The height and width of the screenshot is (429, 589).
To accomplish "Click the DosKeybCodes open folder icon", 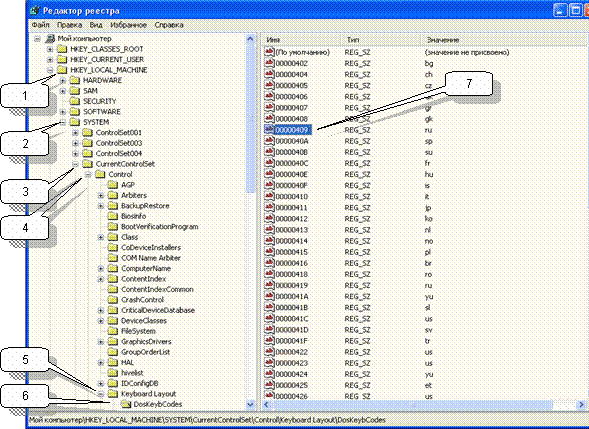I will [126, 404].
